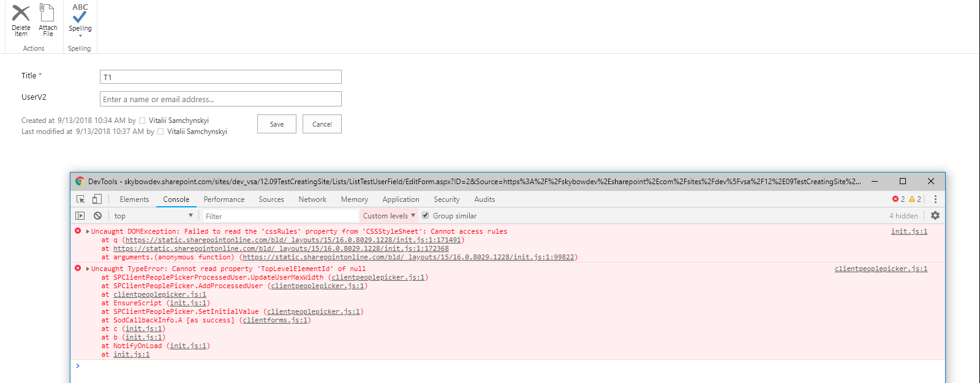
Task: Click the UserV2 people picker field
Action: [221, 99]
